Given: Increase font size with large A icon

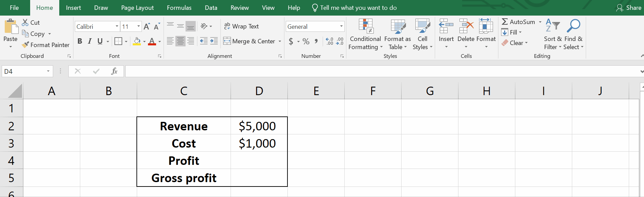Looking at the screenshot, I should coord(147,26).
